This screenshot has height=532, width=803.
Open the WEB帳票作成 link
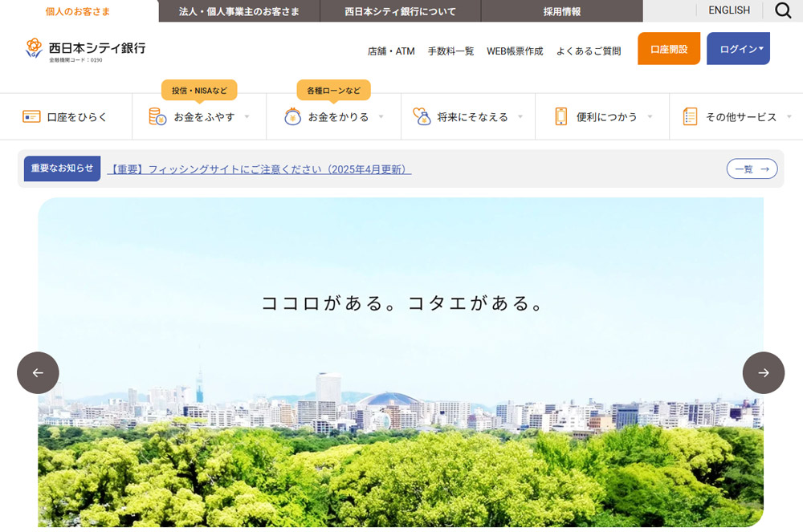(515, 51)
